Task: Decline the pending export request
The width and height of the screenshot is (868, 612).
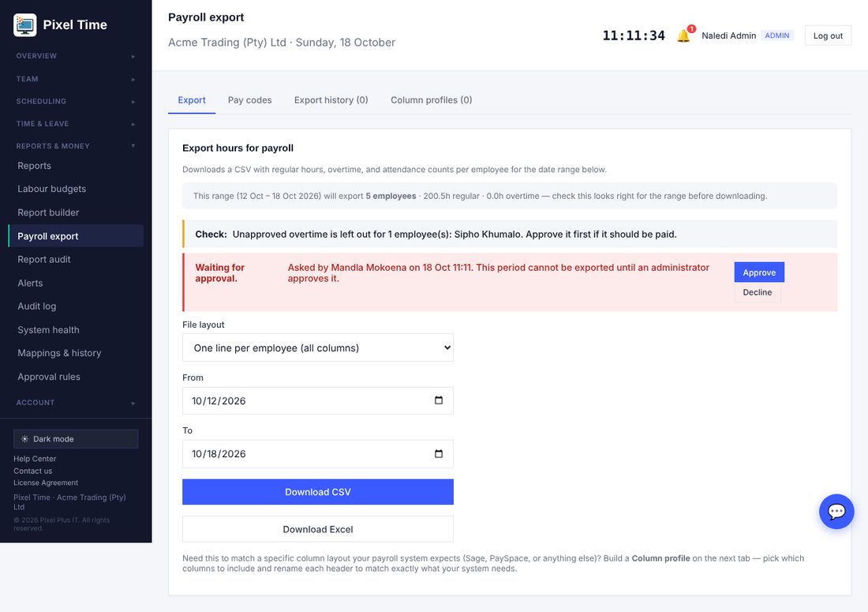Action: (758, 292)
